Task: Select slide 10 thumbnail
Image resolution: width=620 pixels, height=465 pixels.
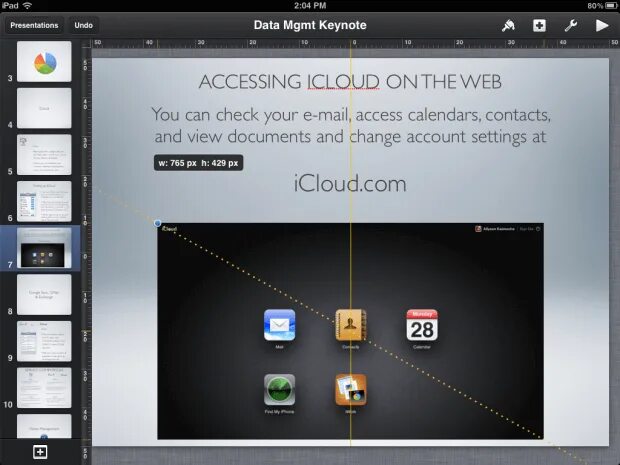Action: [x=44, y=388]
